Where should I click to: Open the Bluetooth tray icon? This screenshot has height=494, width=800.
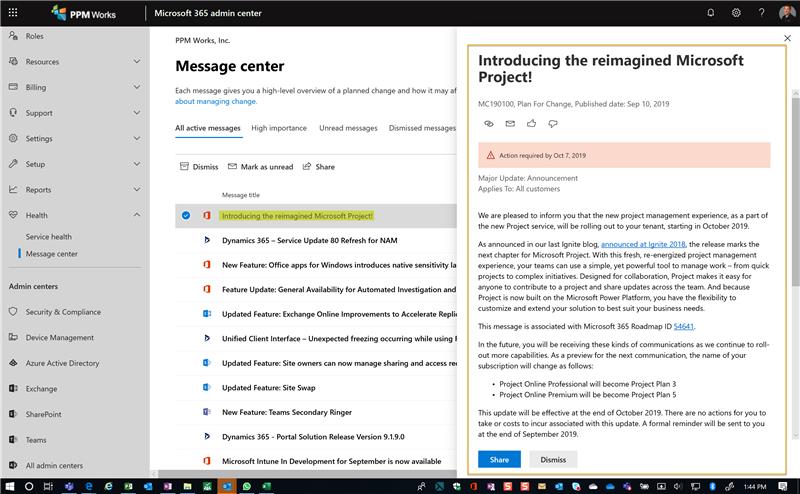tap(712, 486)
